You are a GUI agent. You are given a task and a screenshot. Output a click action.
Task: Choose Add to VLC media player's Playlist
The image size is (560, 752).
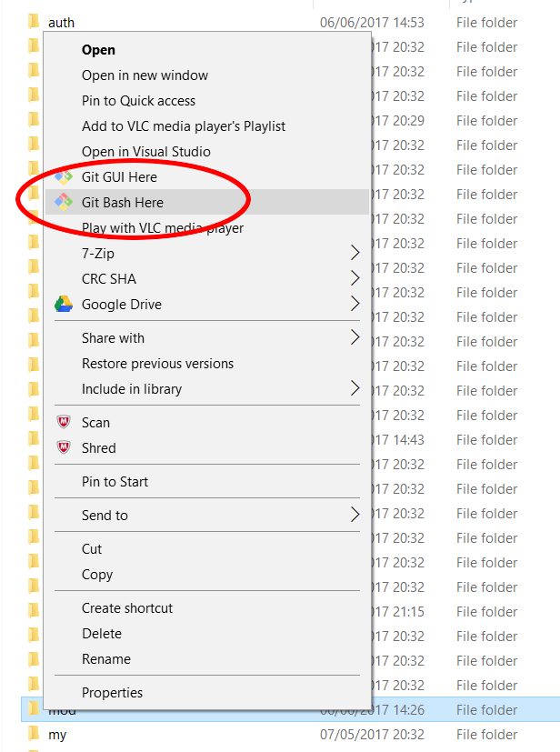[x=207, y=126]
